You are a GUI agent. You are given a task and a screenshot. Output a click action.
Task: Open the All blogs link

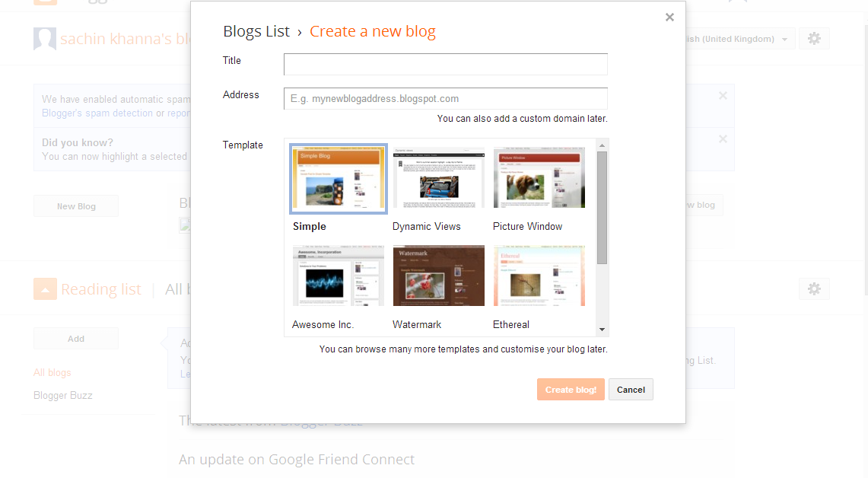[x=52, y=373]
